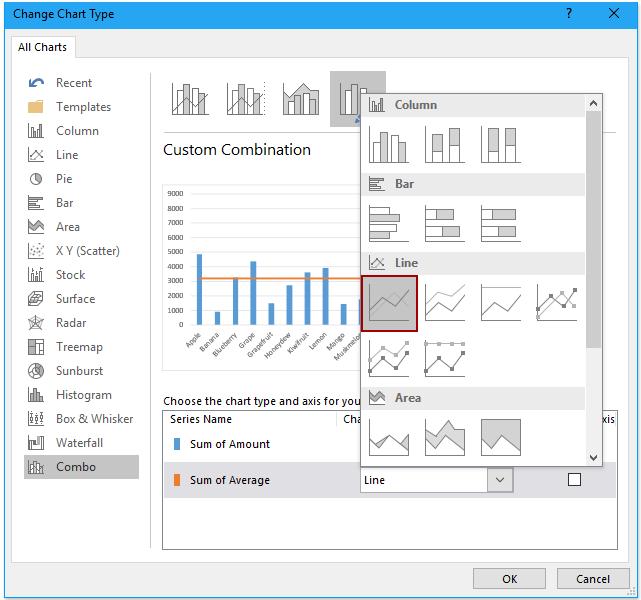Select the highlighted Line chart icon
The height and width of the screenshot is (600, 641).
(x=389, y=303)
